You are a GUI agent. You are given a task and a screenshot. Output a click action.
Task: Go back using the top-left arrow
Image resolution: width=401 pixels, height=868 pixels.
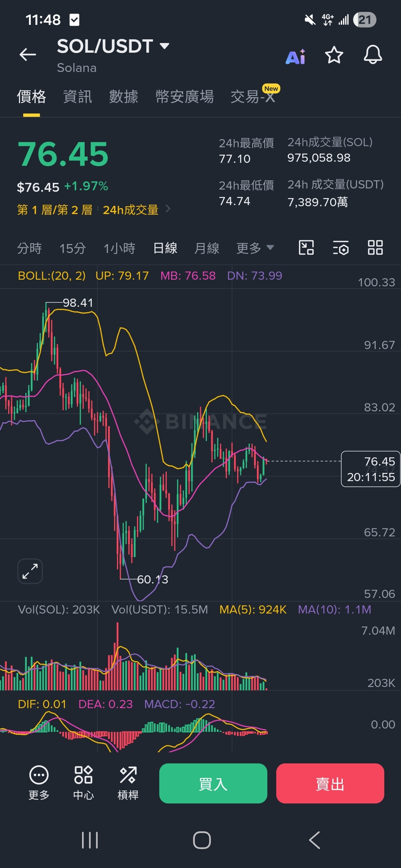tap(28, 55)
